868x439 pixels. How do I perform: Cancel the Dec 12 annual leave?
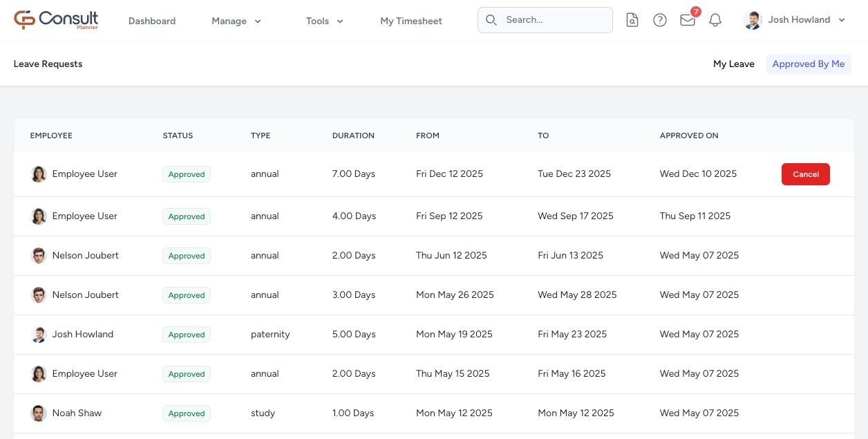pos(805,174)
